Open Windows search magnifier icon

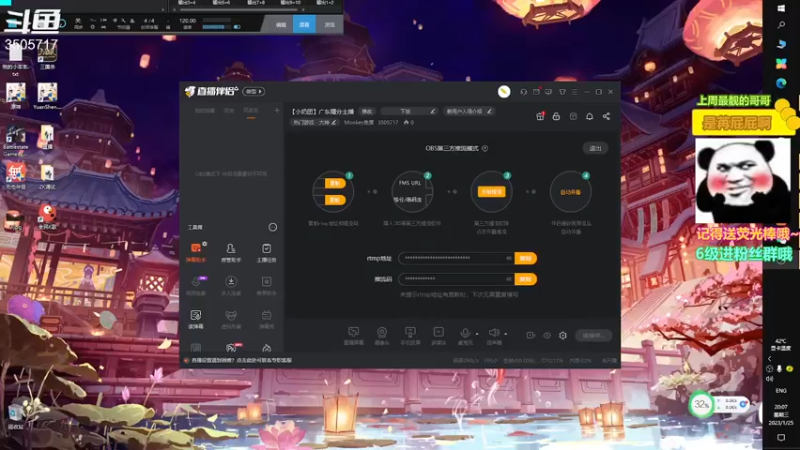[781, 26]
